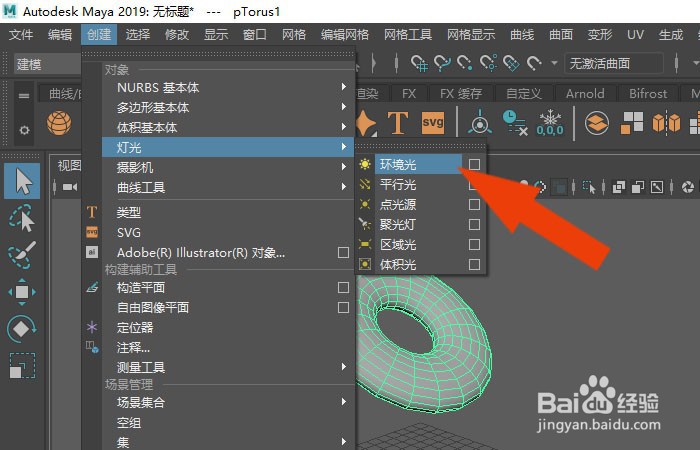Open options box for 体积光
This screenshot has height=450, width=700.
pyautogui.click(x=475, y=264)
